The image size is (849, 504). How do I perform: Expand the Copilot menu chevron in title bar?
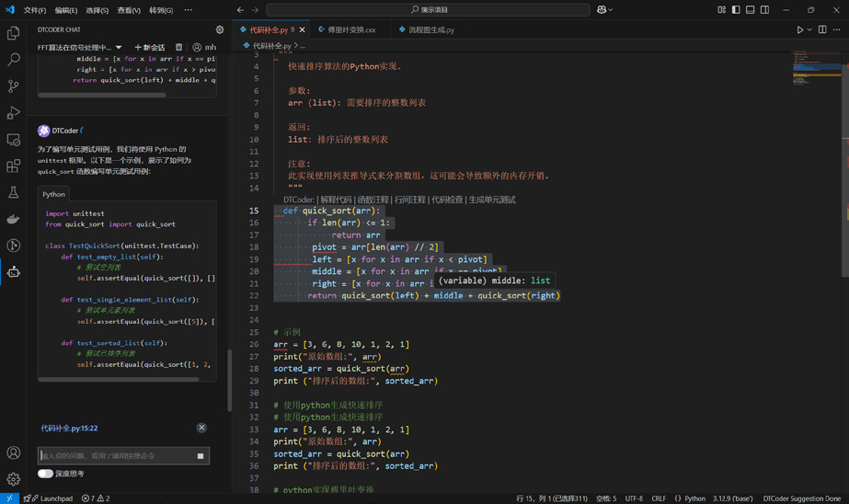point(611,10)
